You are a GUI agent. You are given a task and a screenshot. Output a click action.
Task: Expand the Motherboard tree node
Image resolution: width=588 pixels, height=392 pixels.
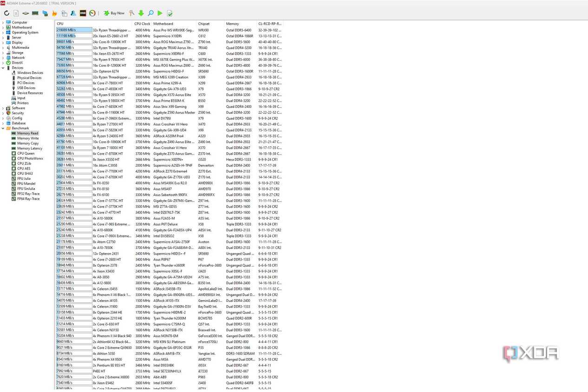(3, 27)
